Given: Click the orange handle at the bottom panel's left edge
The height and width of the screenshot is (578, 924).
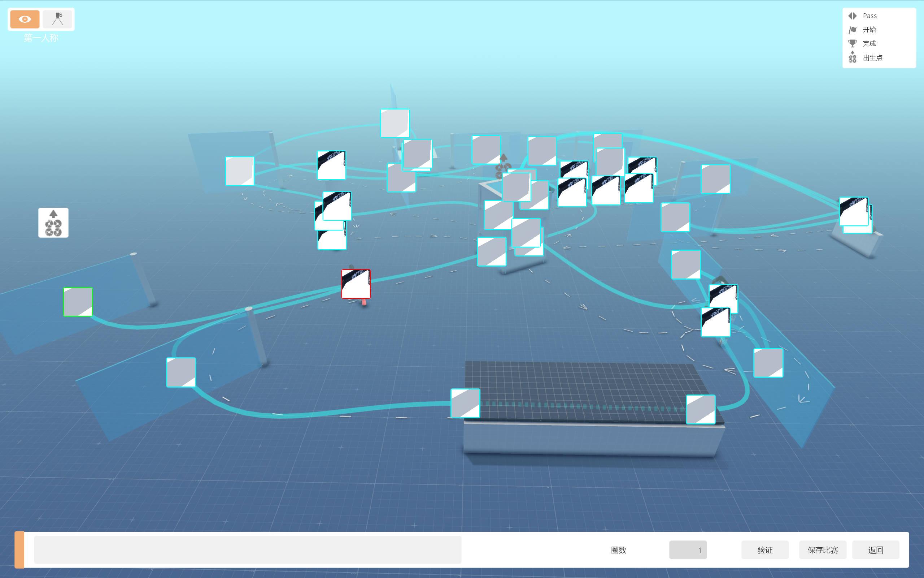Looking at the screenshot, I should (19, 550).
